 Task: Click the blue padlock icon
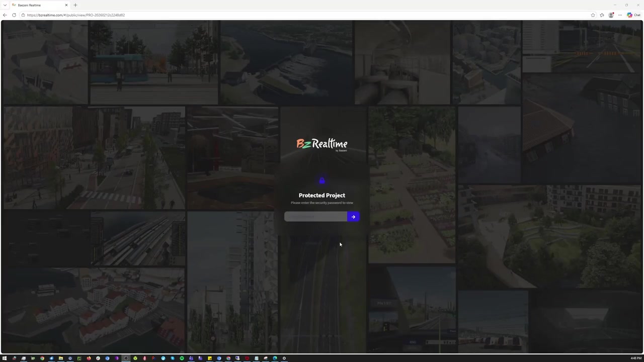322,181
